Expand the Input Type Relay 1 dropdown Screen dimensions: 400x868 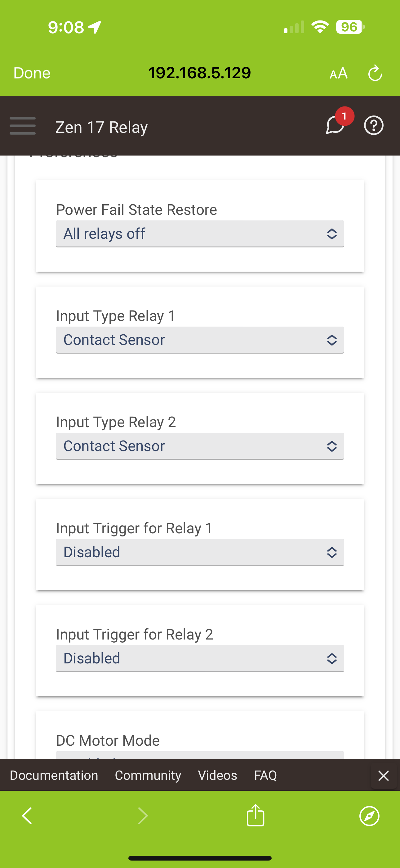tap(200, 340)
